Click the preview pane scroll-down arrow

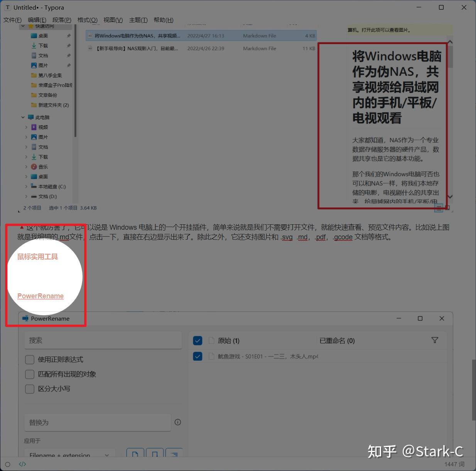point(450,197)
